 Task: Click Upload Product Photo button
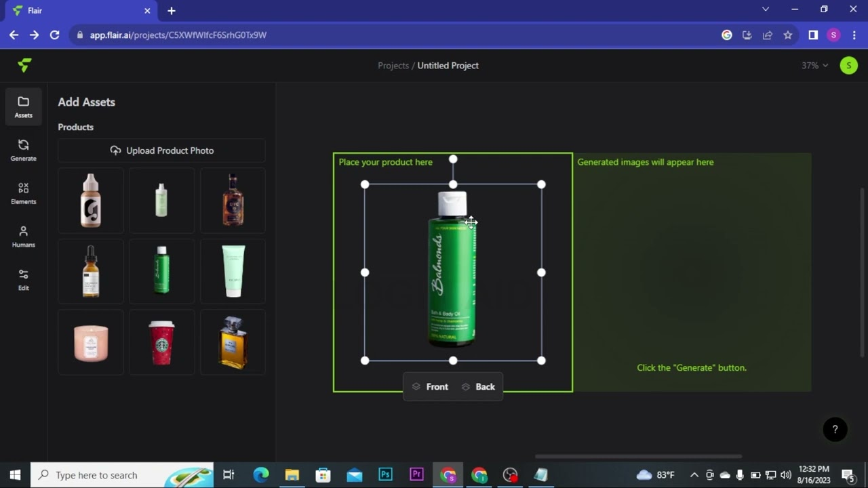click(161, 150)
